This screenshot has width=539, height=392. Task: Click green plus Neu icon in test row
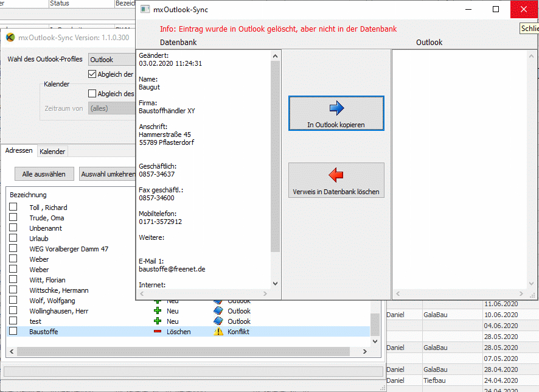(158, 321)
